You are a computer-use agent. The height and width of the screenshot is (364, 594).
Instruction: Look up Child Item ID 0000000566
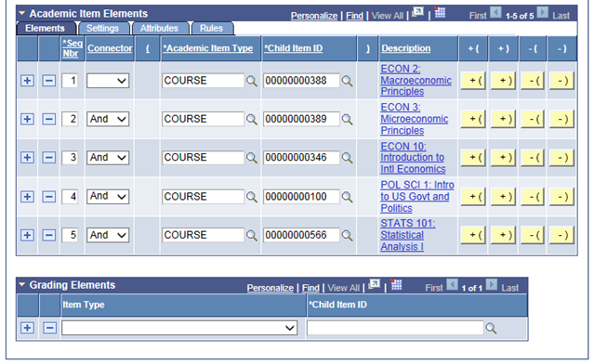(347, 235)
